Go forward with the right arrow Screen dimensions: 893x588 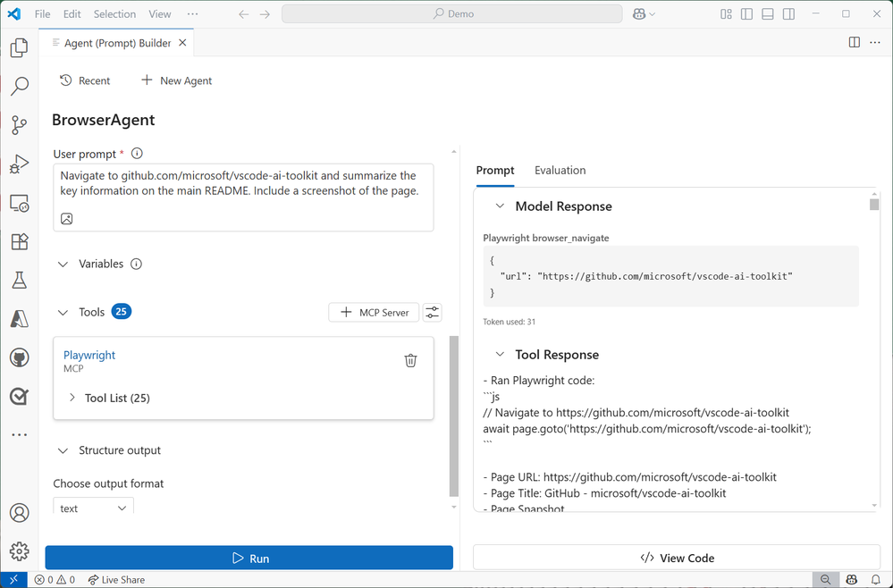click(265, 14)
